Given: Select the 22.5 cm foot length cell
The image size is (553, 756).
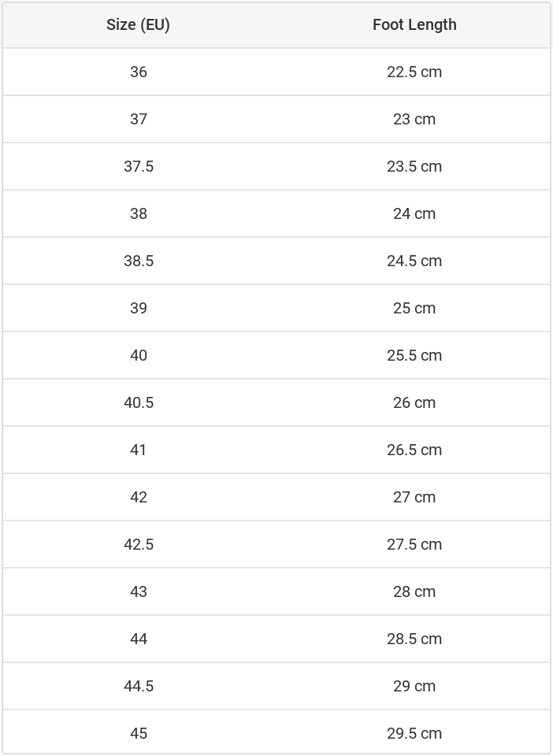Looking at the screenshot, I should point(414,72).
